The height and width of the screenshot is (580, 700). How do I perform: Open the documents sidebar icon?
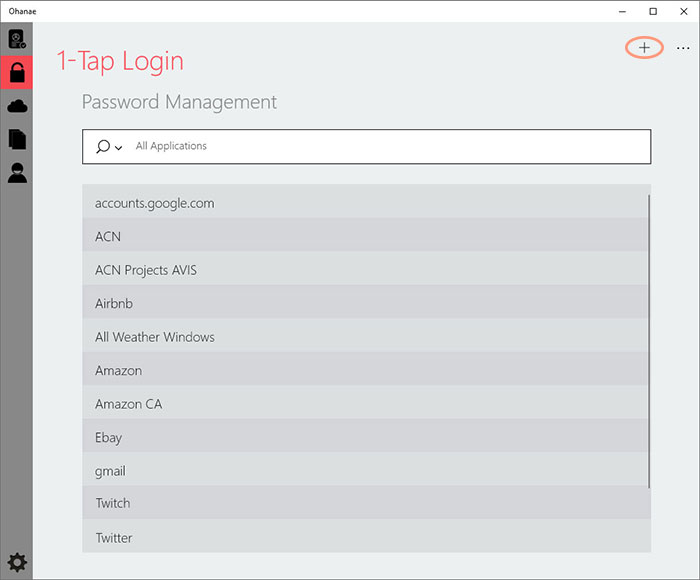coord(17,139)
